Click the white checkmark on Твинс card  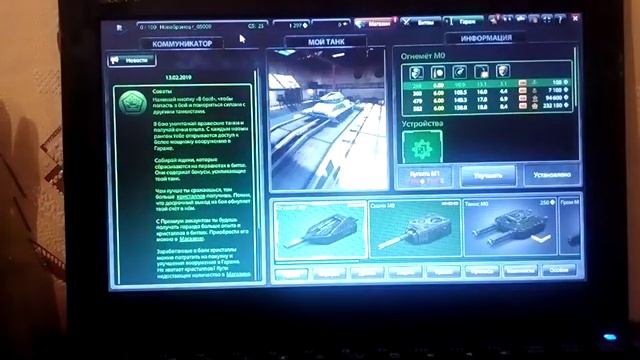click(x=541, y=239)
